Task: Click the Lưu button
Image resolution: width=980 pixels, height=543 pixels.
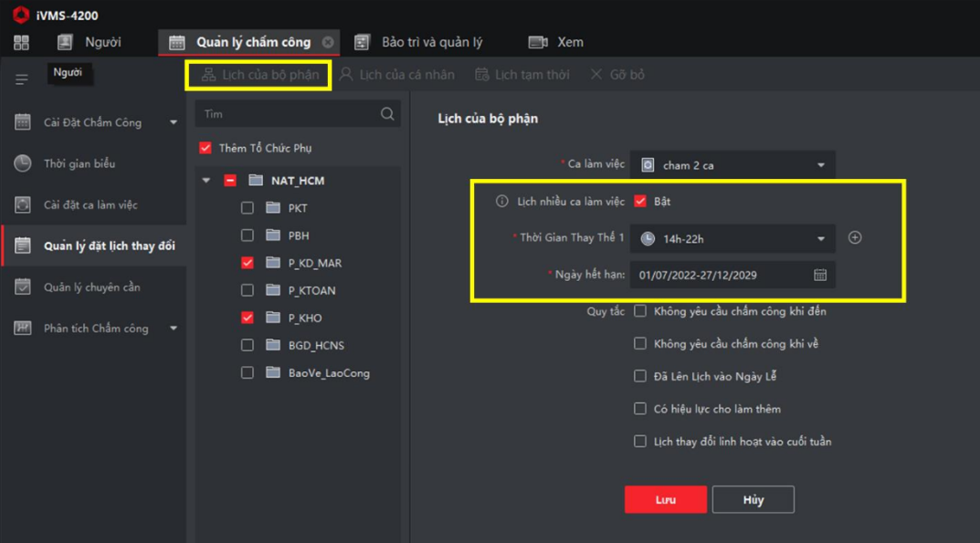Action: click(665, 500)
